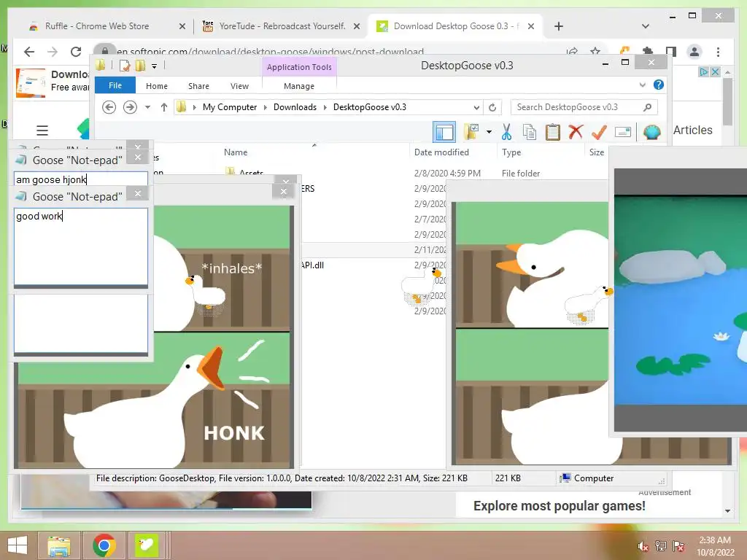This screenshot has width=747, height=560.
Task: Open the File ribbon tab
Action: (115, 86)
